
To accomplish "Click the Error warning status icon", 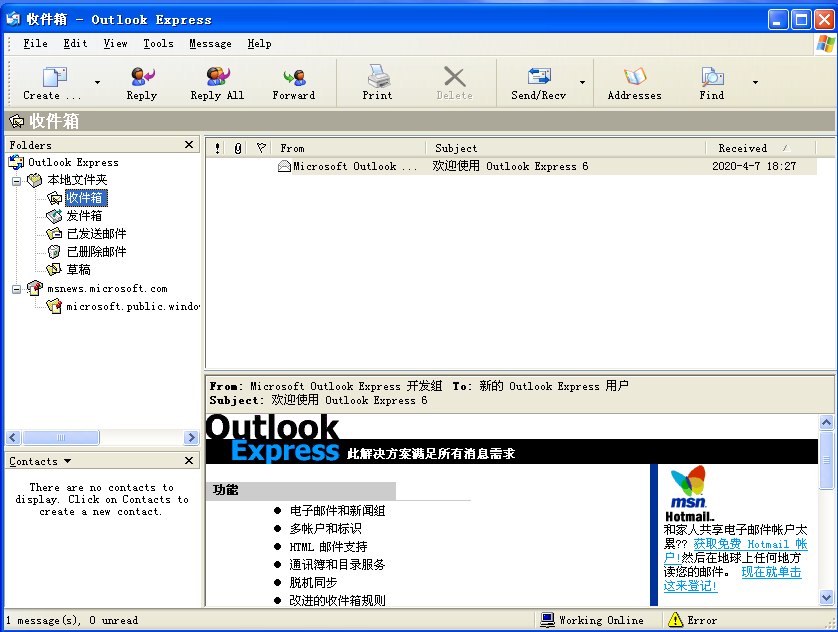I will 676,620.
